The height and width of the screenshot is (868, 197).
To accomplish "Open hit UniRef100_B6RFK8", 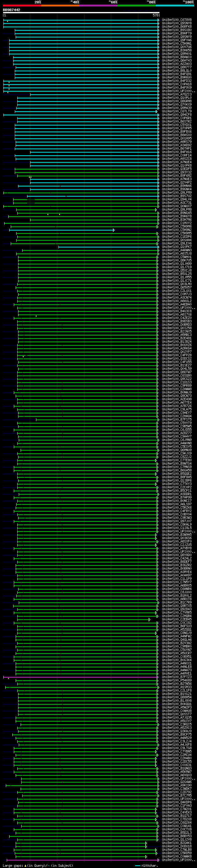I will point(177,26).
